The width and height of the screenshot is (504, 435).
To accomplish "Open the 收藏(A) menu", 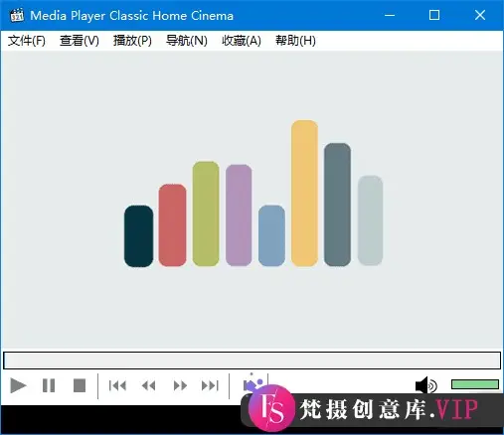I will click(x=242, y=41).
